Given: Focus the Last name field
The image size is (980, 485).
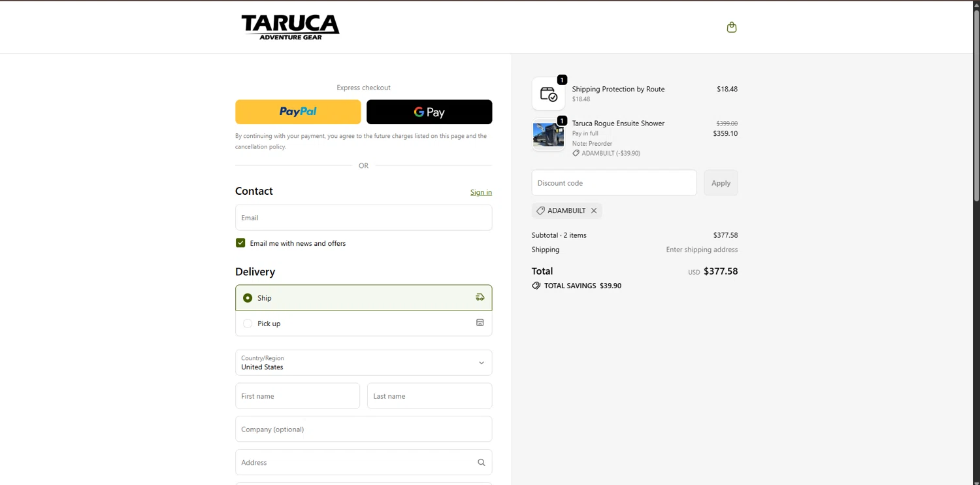Looking at the screenshot, I should click(x=430, y=396).
